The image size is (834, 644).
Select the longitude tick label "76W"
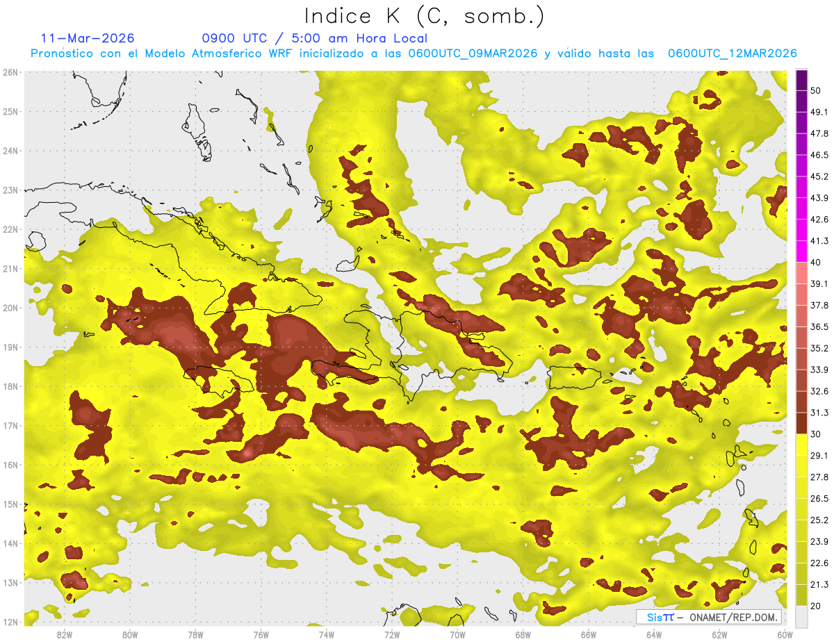pos(261,635)
